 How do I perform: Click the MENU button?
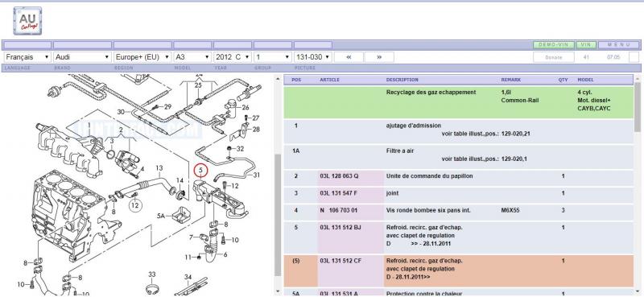(618, 44)
